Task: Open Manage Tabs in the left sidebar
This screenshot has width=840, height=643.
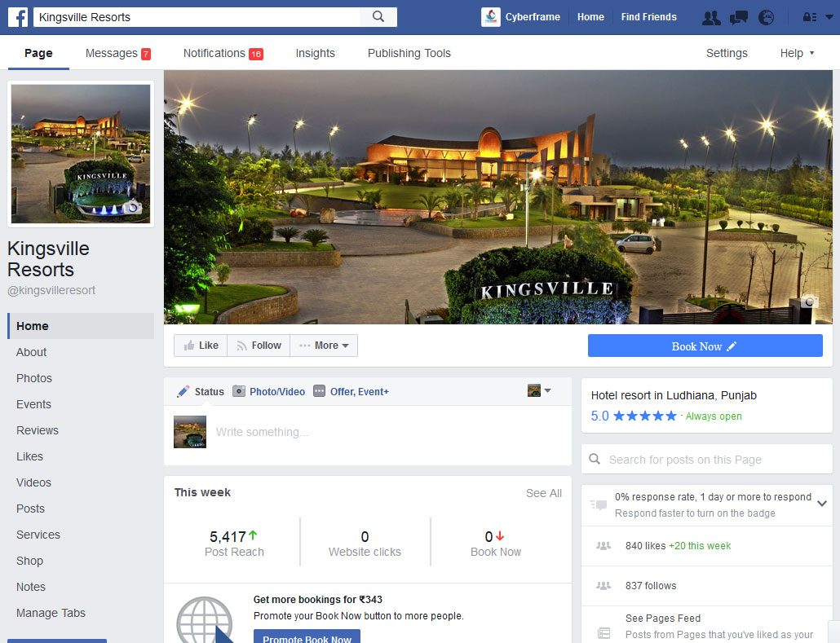Action: [51, 613]
